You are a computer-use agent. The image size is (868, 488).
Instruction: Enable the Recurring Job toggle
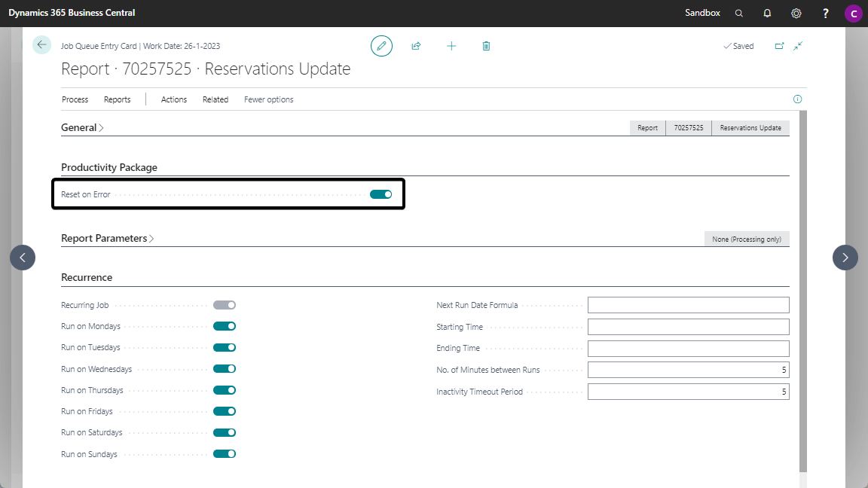coord(225,305)
